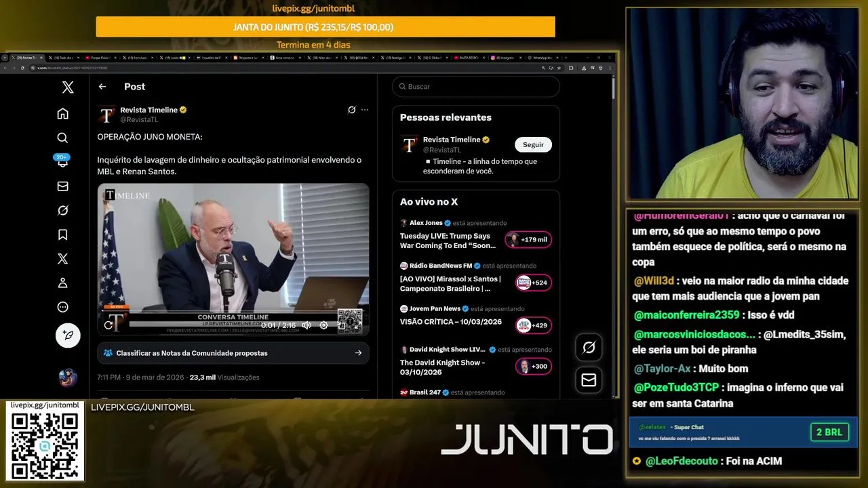
Task: Replay the video with circular arrow
Action: point(108,325)
